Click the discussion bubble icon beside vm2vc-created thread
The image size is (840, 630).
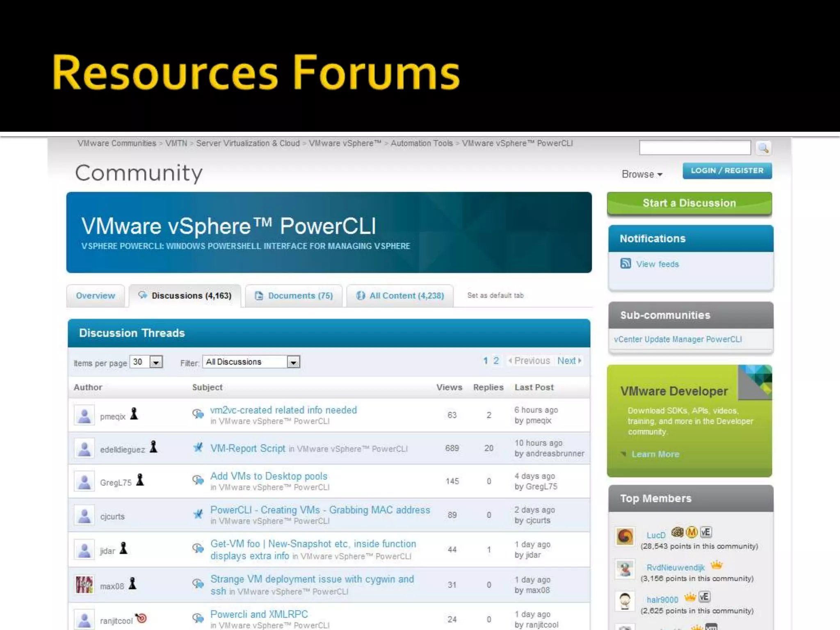(x=198, y=413)
